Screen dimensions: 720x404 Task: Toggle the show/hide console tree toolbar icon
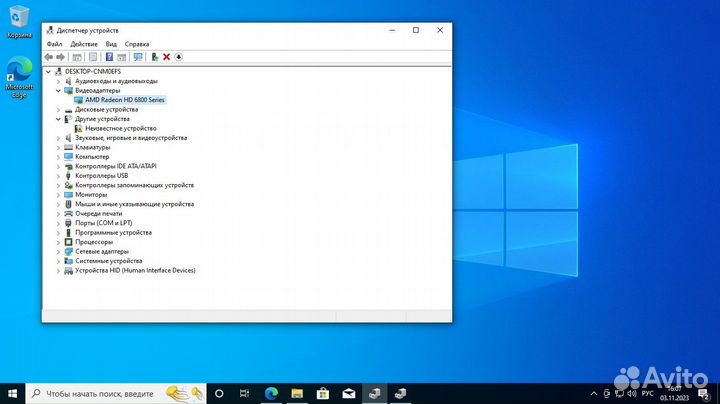(x=77, y=57)
